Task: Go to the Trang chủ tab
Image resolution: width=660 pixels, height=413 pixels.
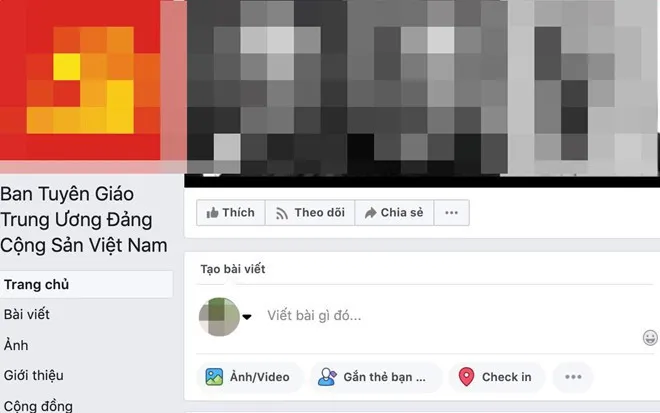Action: tap(86, 285)
